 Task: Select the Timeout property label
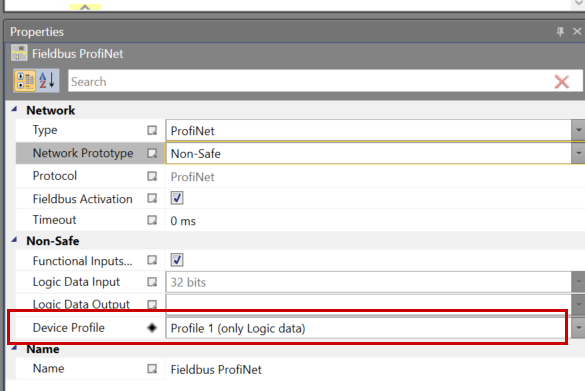[54, 220]
